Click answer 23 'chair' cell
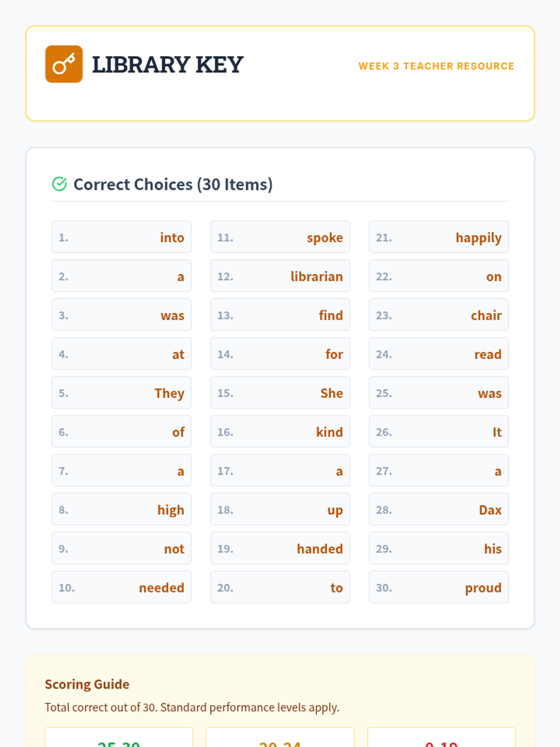 [x=439, y=315]
